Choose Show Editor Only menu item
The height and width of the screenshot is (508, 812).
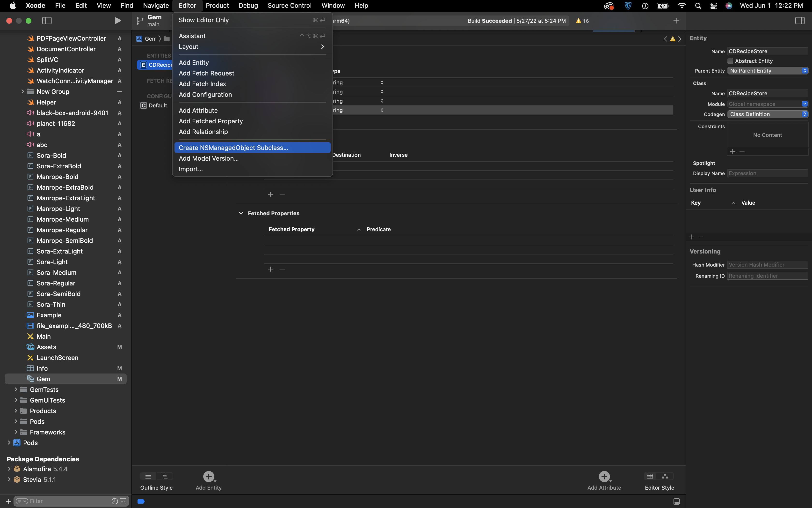(252, 20)
